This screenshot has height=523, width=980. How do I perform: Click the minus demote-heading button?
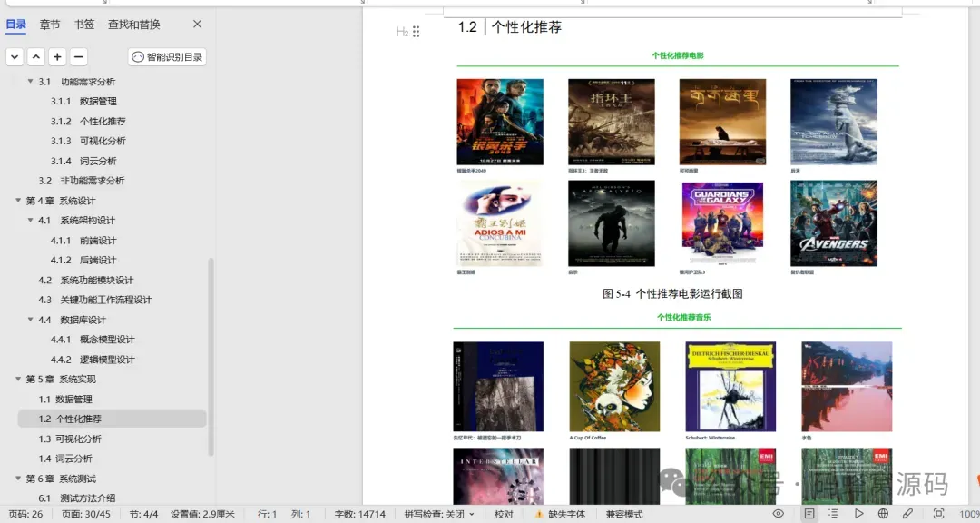coord(79,57)
